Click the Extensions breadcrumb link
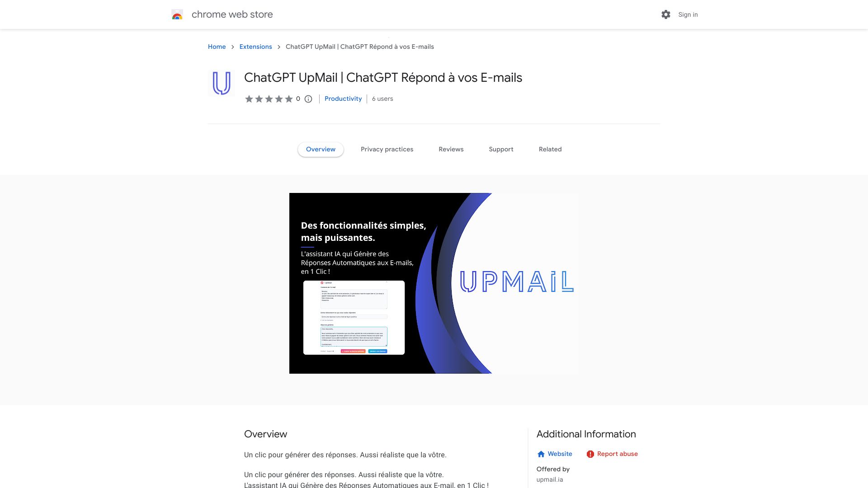 coord(255,47)
